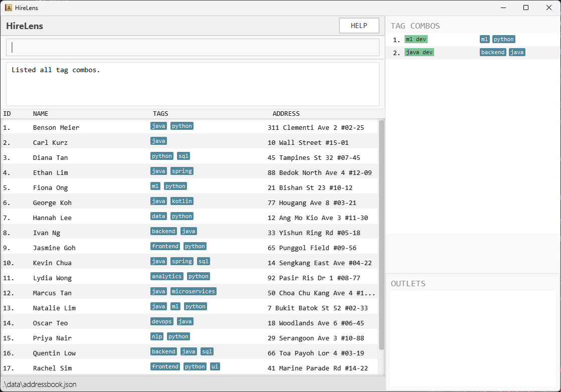Click the TAGS column header
This screenshot has height=392, width=561.
(160, 114)
